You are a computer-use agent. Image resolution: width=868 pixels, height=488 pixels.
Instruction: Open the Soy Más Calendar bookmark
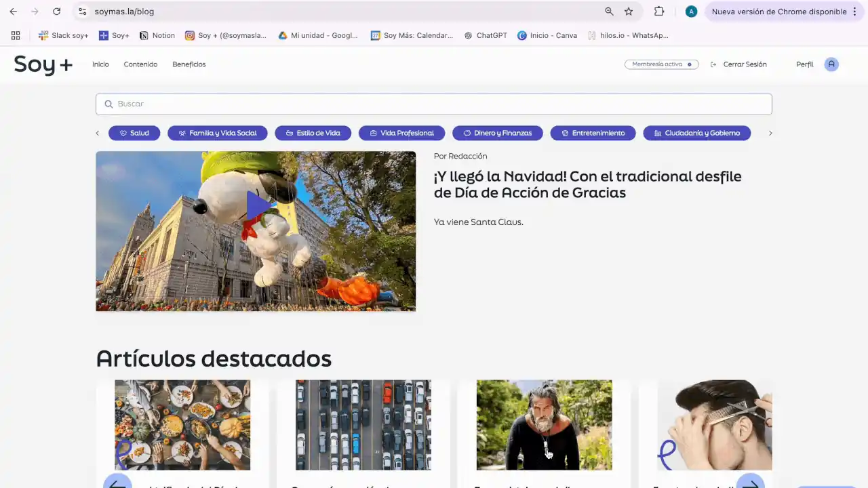tap(412, 35)
